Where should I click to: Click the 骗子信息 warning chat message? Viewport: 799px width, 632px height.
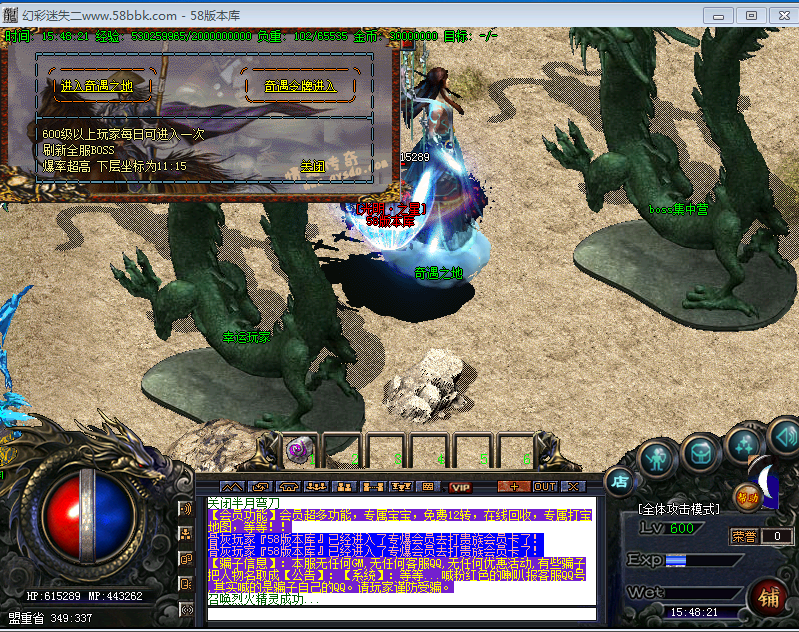[397, 575]
